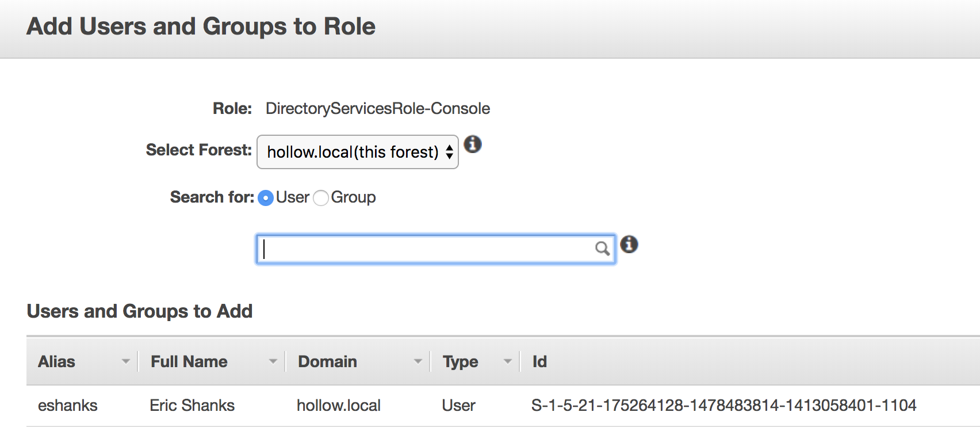Click the info icon beside Select Forest
The height and width of the screenshot is (427, 980).
(473, 144)
